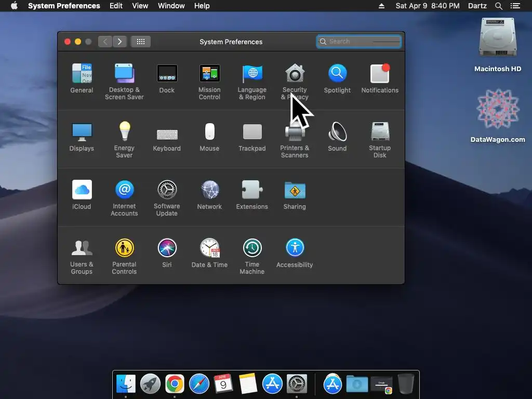Click the date and time in menu bar
The width and height of the screenshot is (532, 399).
point(428,6)
